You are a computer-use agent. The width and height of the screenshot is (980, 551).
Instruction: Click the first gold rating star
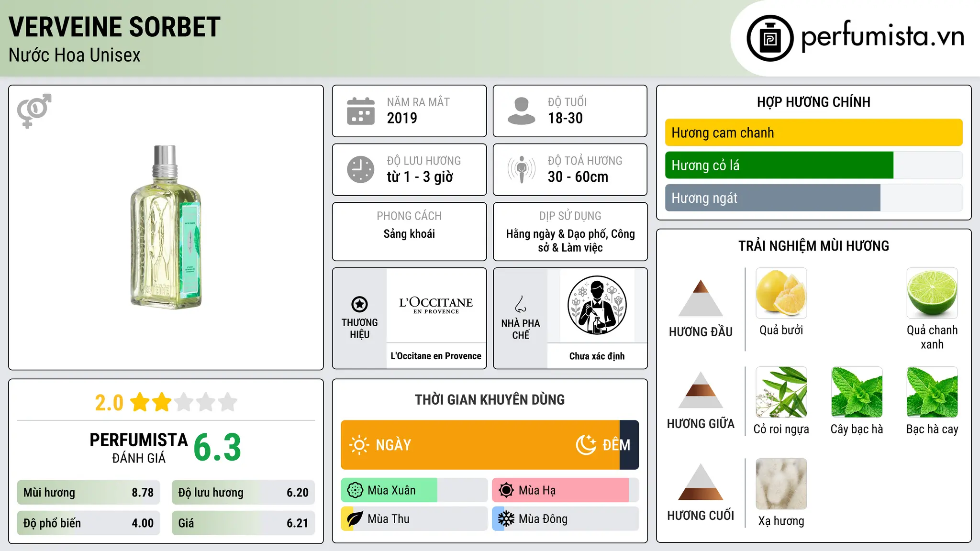pyautogui.click(x=140, y=402)
